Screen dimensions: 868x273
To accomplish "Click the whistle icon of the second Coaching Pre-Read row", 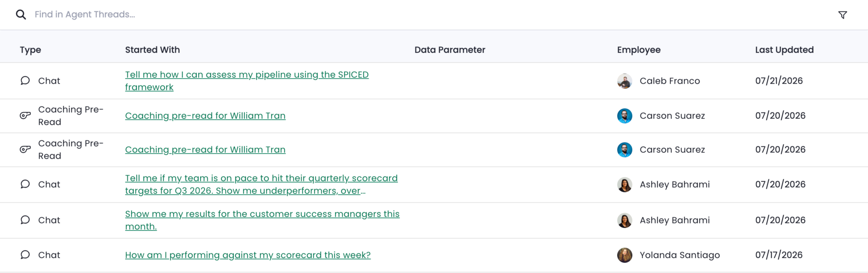I will pos(25,149).
